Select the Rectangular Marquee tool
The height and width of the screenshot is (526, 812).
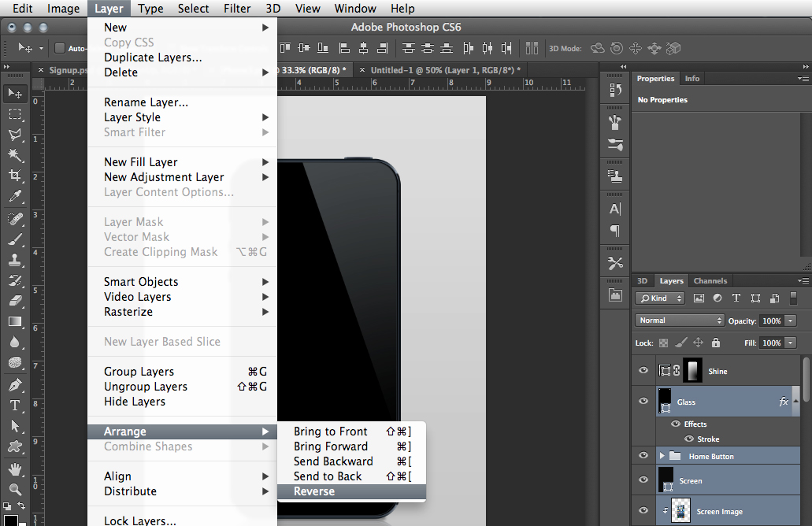pos(15,114)
